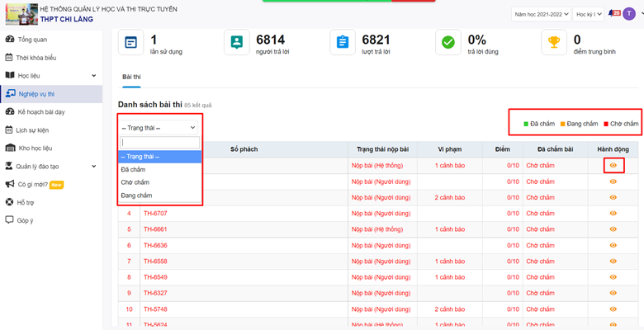
Task: View submission in first row via eye icon
Action: click(x=613, y=166)
